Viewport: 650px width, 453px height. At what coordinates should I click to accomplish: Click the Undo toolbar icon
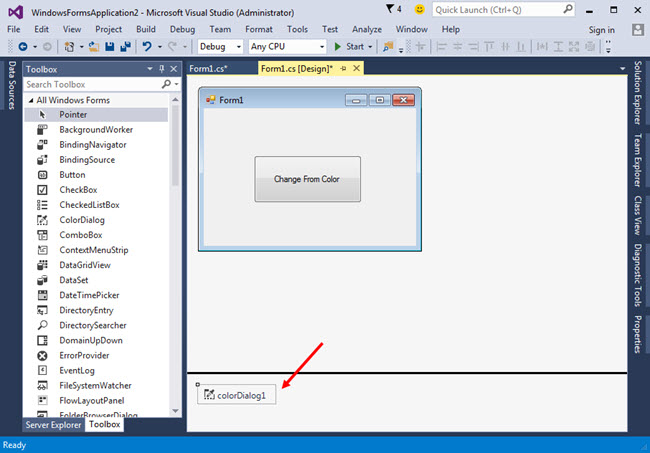click(147, 47)
